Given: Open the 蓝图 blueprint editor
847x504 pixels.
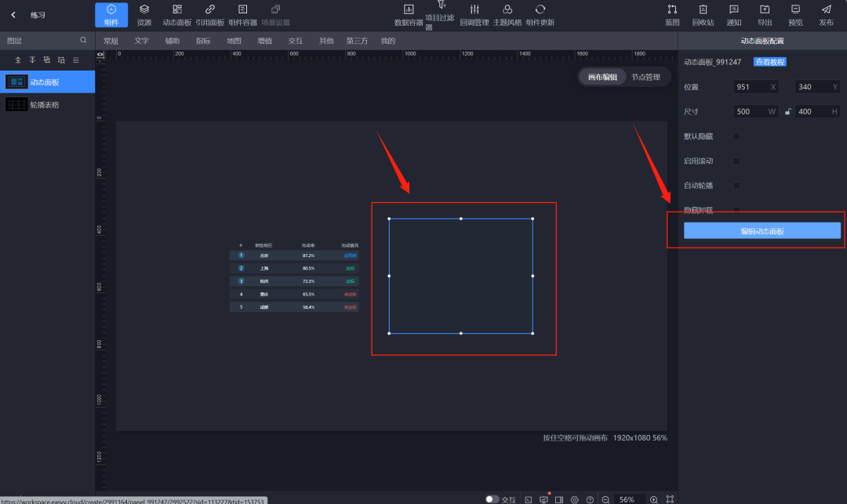Looking at the screenshot, I should point(672,15).
